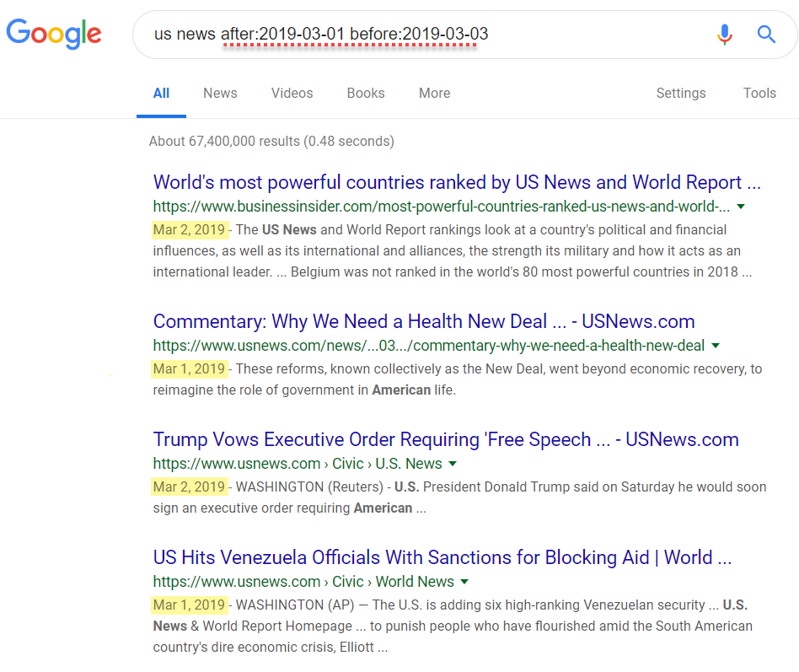Switch to the Videos tab
Screen dimensions: 799x672
[x=292, y=94]
